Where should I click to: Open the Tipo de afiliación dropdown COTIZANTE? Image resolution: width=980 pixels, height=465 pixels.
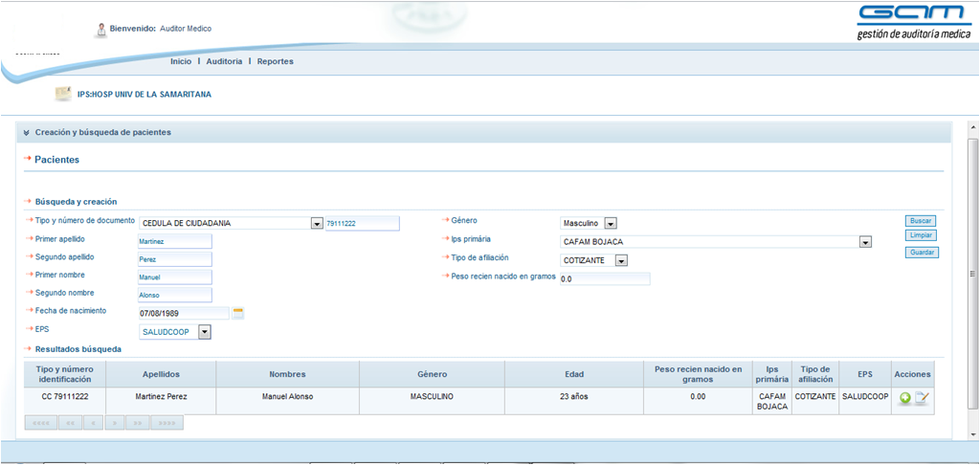(x=621, y=260)
